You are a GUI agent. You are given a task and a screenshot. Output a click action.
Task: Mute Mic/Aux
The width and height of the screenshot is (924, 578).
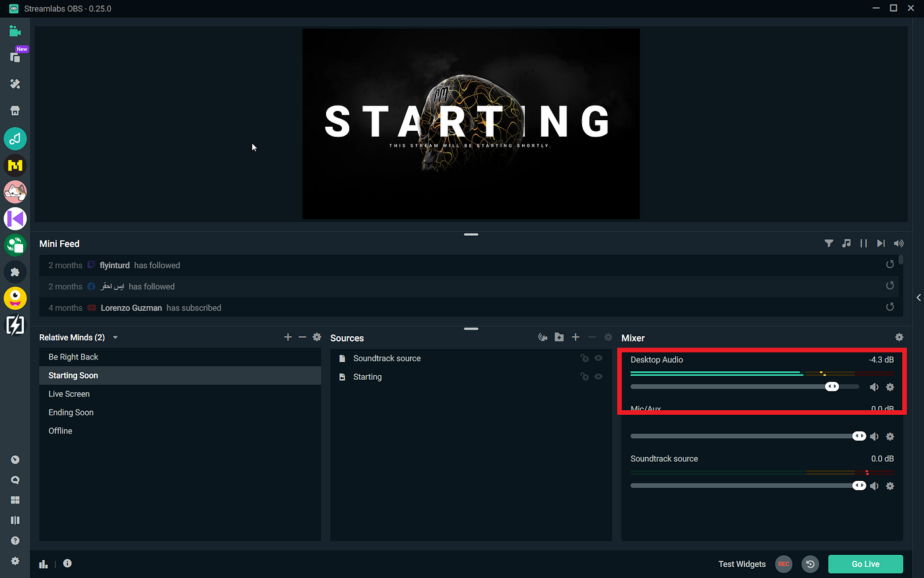pos(874,437)
